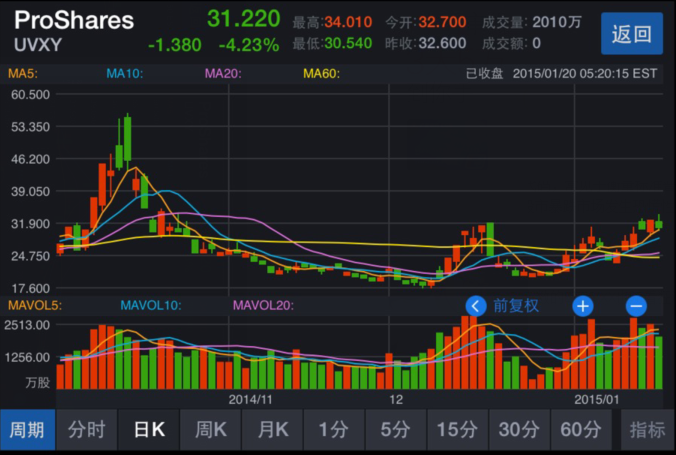The width and height of the screenshot is (676, 455).
Task: Click the MA60 indicator label
Action: pyautogui.click(x=321, y=73)
